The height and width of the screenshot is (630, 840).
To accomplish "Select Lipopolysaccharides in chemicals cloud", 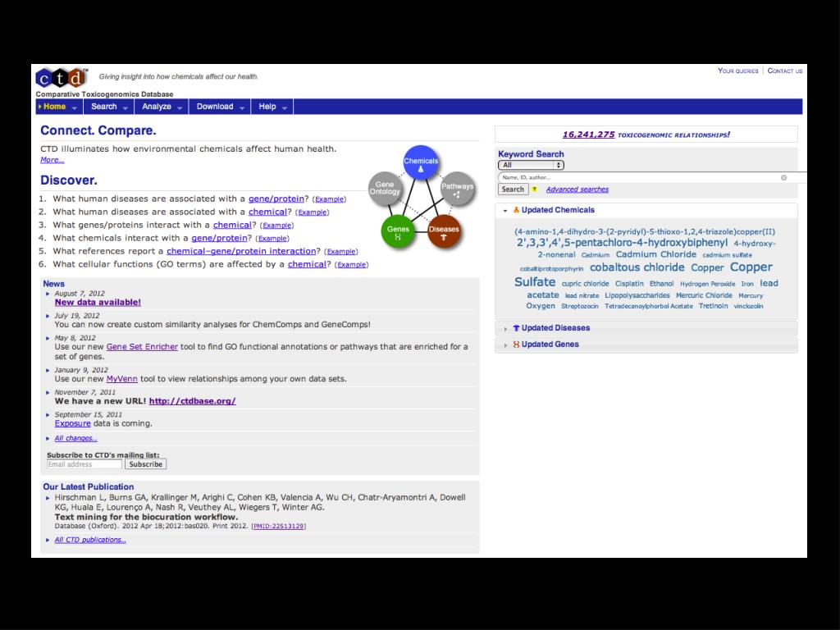I will tap(637, 295).
